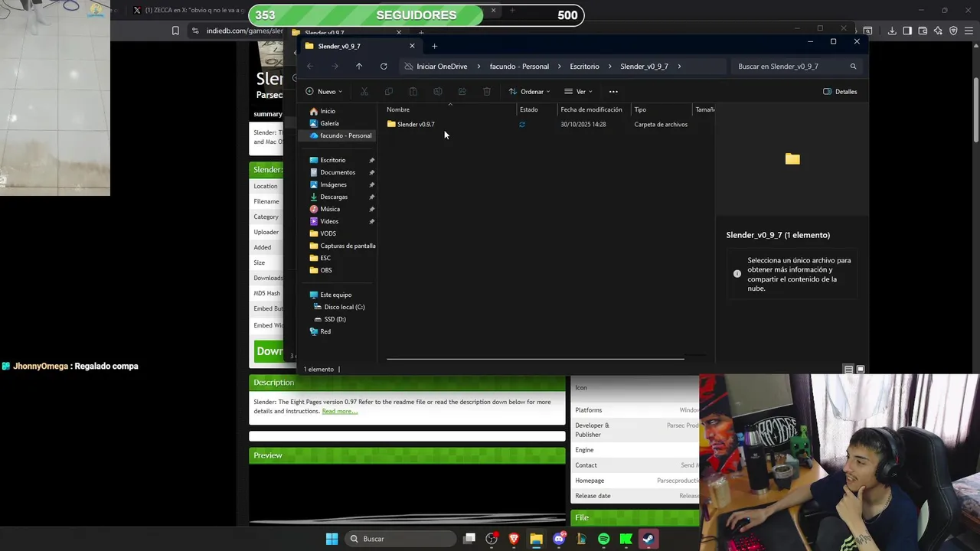Open Steam from the taskbar
The width and height of the screenshot is (980, 551).
648,539
